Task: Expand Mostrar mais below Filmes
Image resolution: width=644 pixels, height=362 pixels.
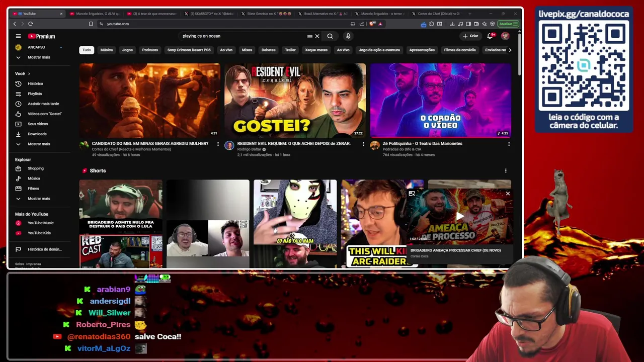Action: pos(39,199)
